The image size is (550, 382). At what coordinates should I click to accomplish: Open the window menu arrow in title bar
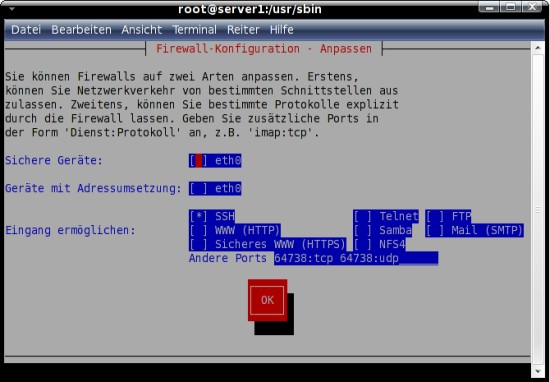click(12, 8)
